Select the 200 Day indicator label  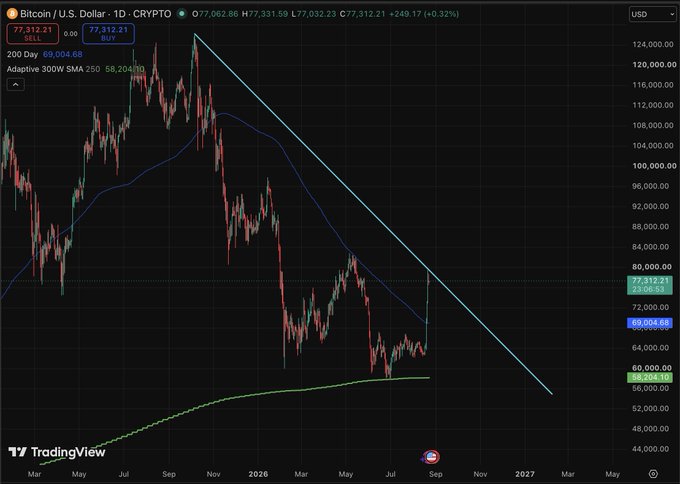click(x=23, y=54)
